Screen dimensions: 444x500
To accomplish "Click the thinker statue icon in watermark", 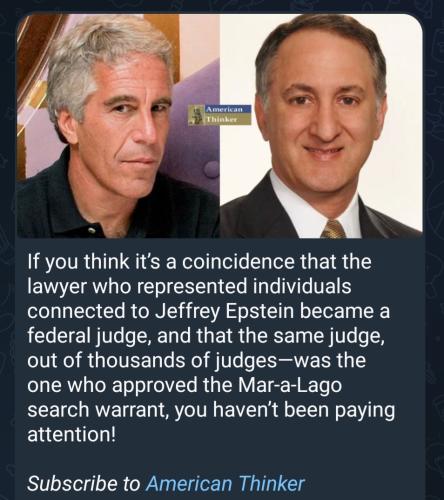I will [196, 115].
